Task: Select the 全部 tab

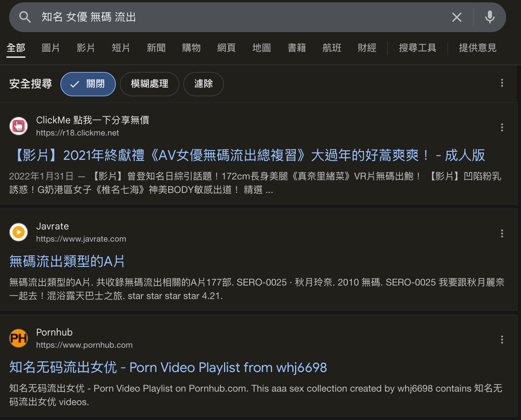Action: 16,48
